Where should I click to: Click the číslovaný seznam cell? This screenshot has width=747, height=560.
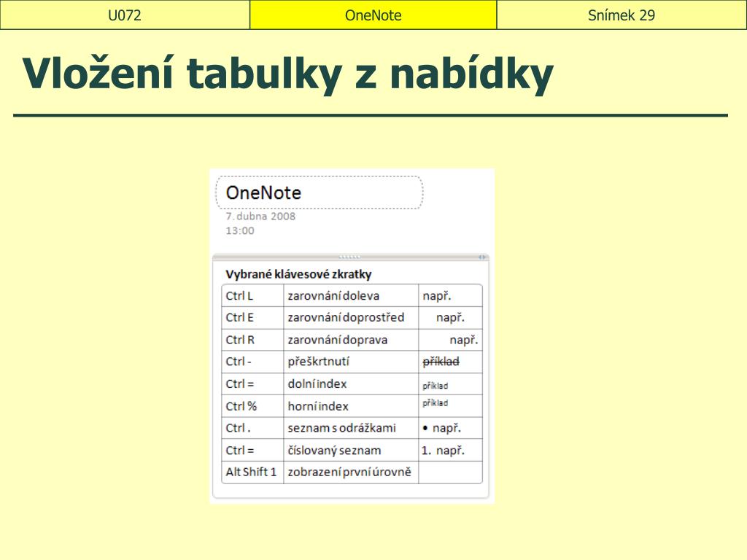coord(351,450)
